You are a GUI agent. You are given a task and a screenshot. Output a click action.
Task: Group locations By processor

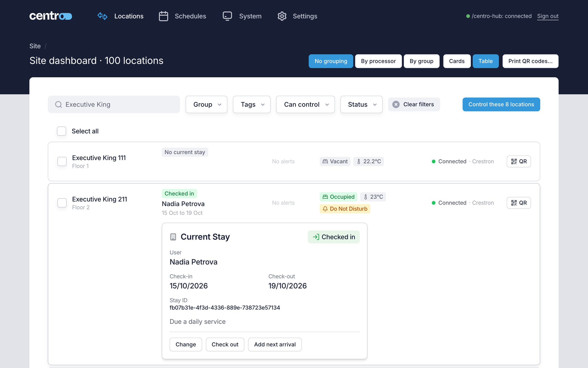click(x=378, y=61)
